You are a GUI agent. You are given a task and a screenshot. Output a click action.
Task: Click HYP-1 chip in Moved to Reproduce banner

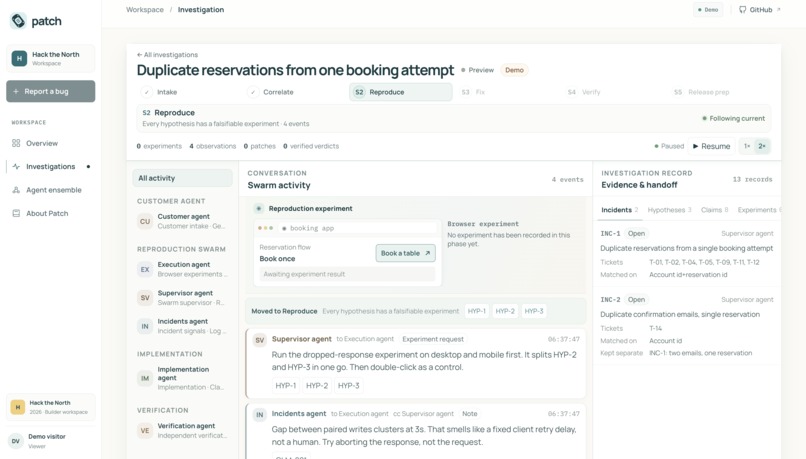tap(477, 311)
